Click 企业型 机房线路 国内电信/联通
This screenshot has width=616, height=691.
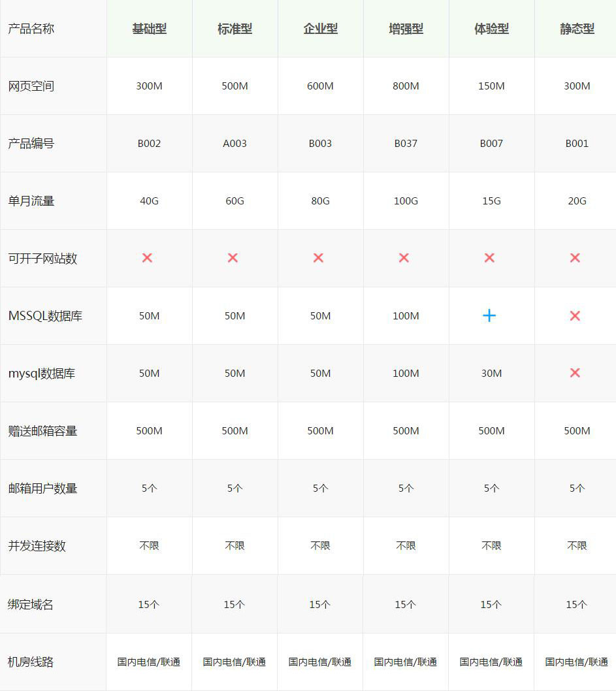(320, 662)
